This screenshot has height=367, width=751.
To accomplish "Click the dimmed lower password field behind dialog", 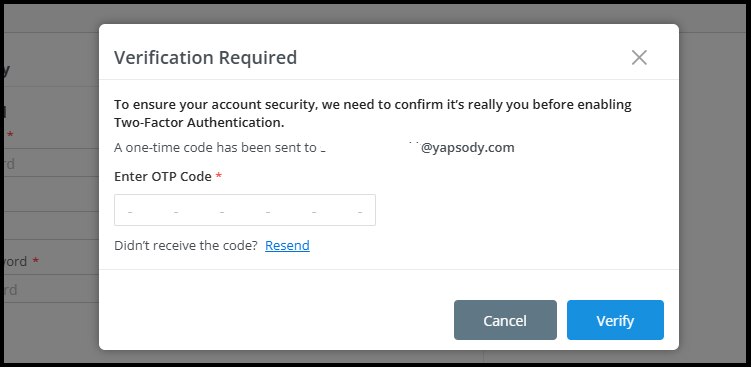I will pyautogui.click(x=51, y=289).
